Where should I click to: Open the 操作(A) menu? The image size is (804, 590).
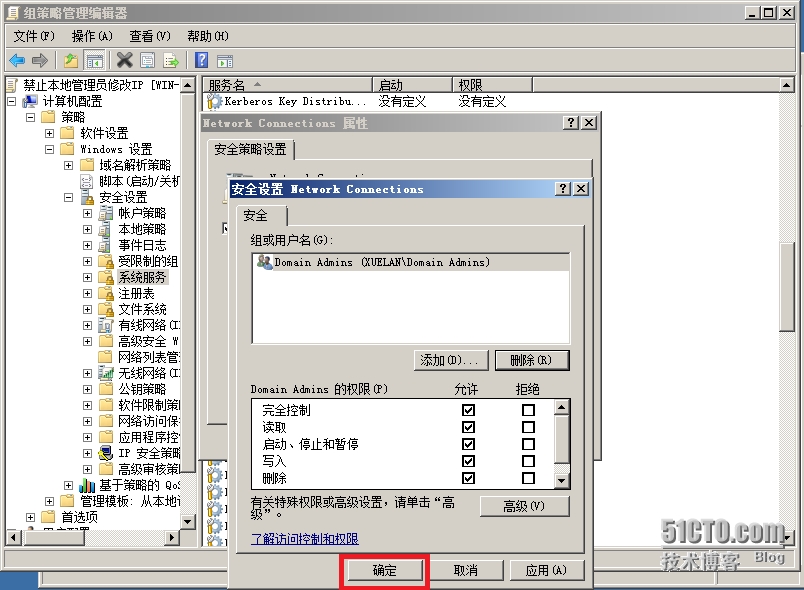[x=92, y=36]
